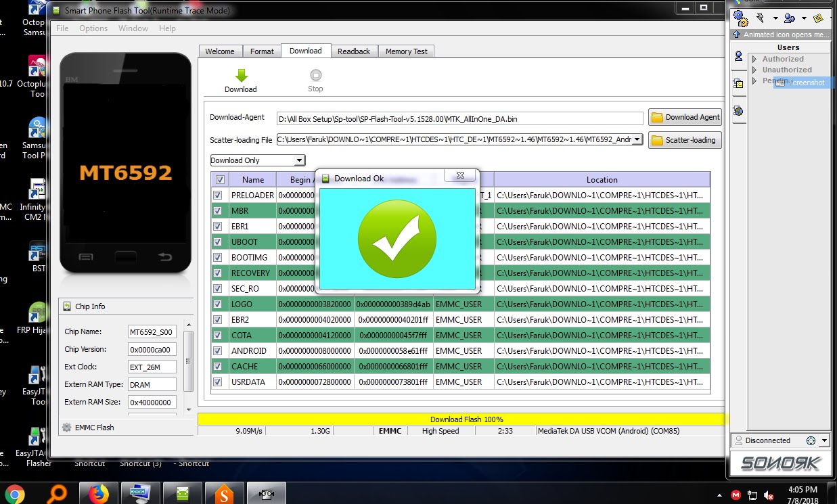Open the Sonork yellow note icon
The width and height of the screenshot is (837, 504).
(x=817, y=18)
